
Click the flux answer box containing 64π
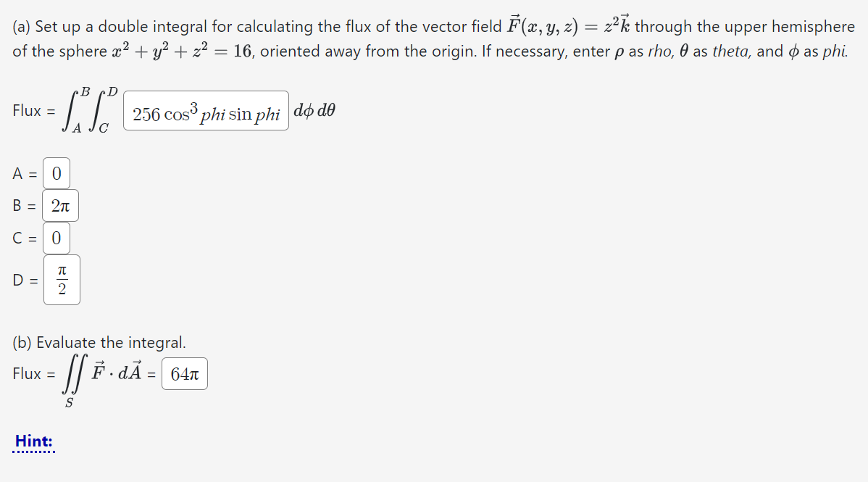[184, 373]
